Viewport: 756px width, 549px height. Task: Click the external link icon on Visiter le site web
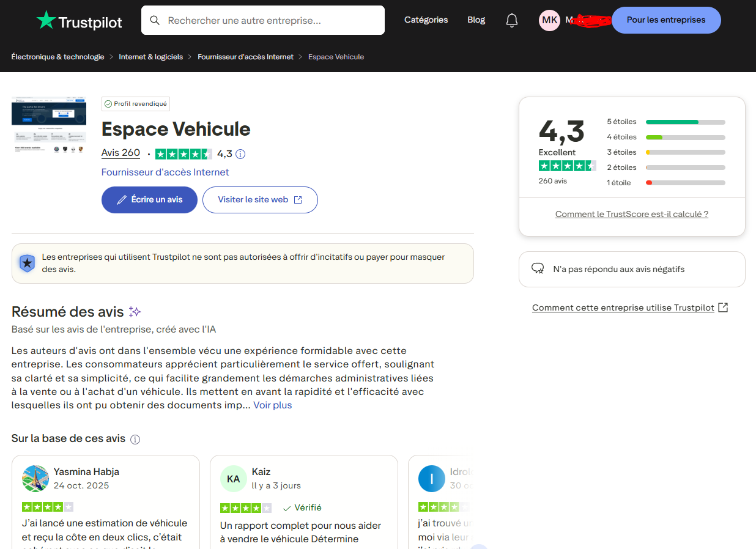[298, 199]
